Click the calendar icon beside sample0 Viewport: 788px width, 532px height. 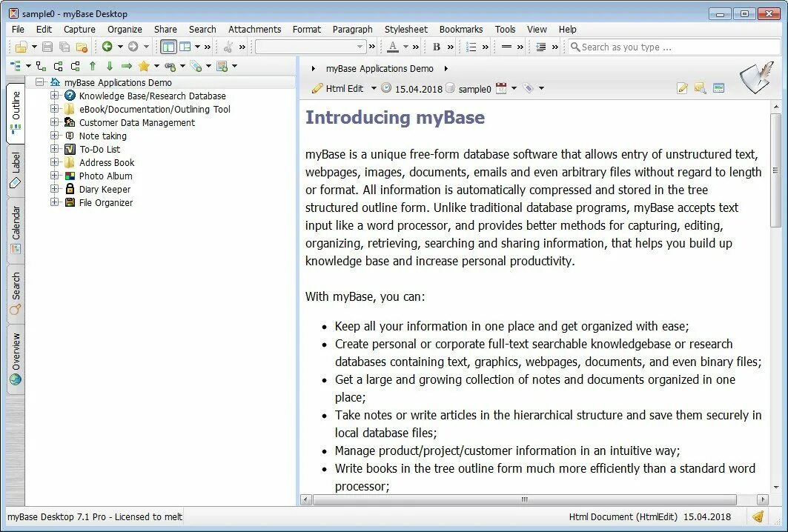coord(501,88)
